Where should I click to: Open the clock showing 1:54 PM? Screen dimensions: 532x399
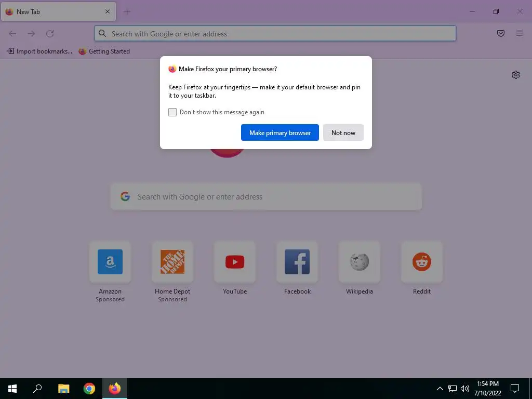click(488, 389)
